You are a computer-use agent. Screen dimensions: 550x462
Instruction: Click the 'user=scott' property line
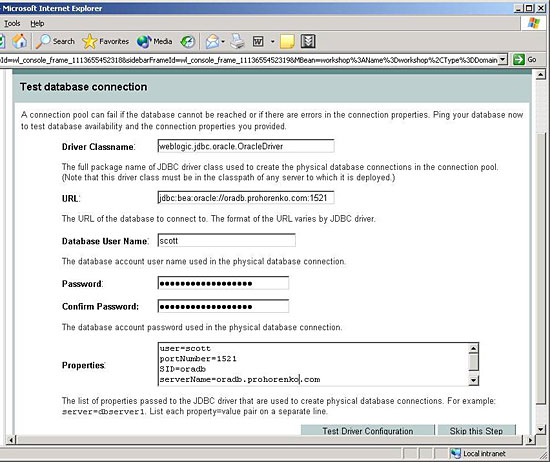185,348
